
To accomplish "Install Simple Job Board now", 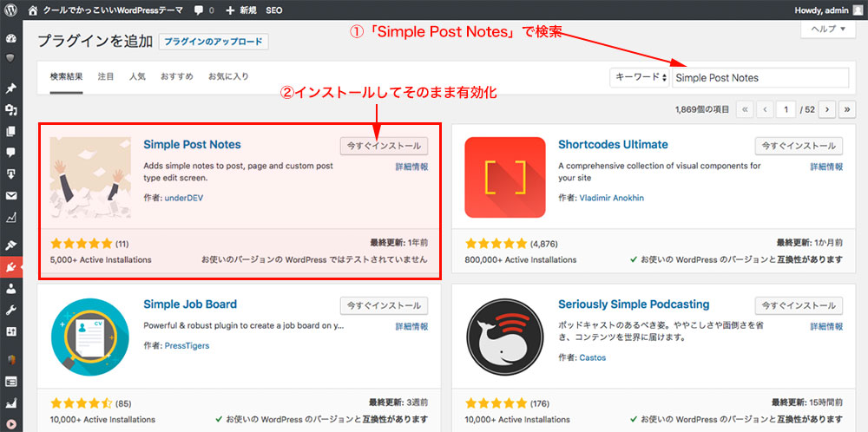I will 385,305.
